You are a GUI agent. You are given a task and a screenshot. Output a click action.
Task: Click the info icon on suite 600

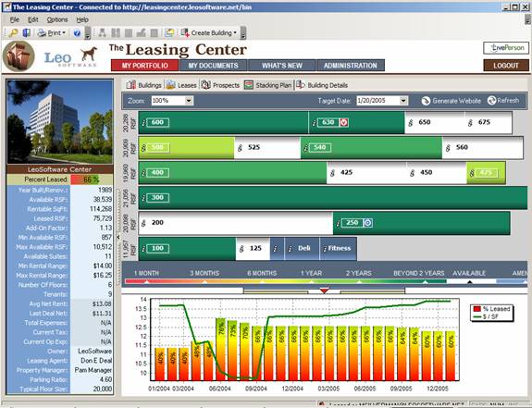(143, 122)
